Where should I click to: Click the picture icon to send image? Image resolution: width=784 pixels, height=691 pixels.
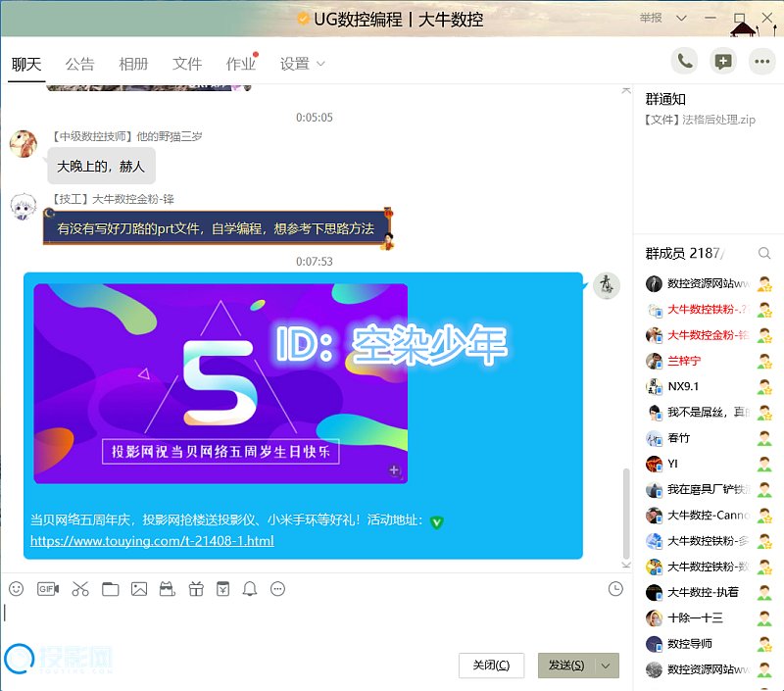tap(139, 589)
